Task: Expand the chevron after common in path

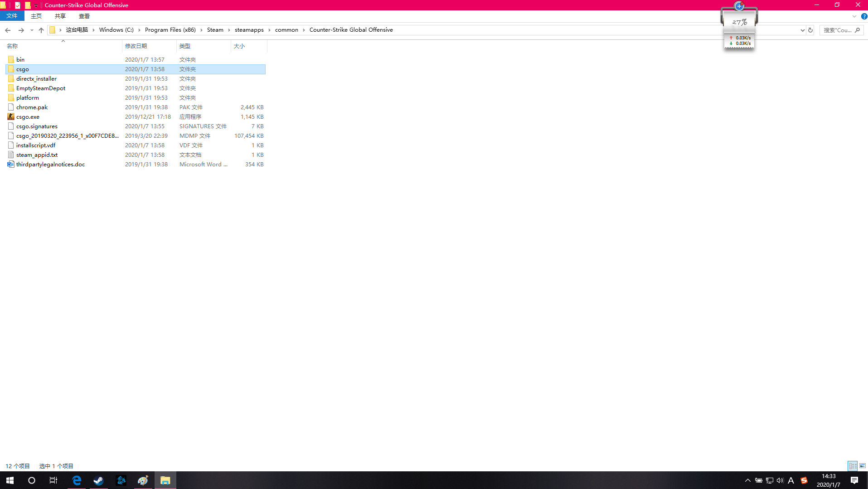Action: pos(304,30)
